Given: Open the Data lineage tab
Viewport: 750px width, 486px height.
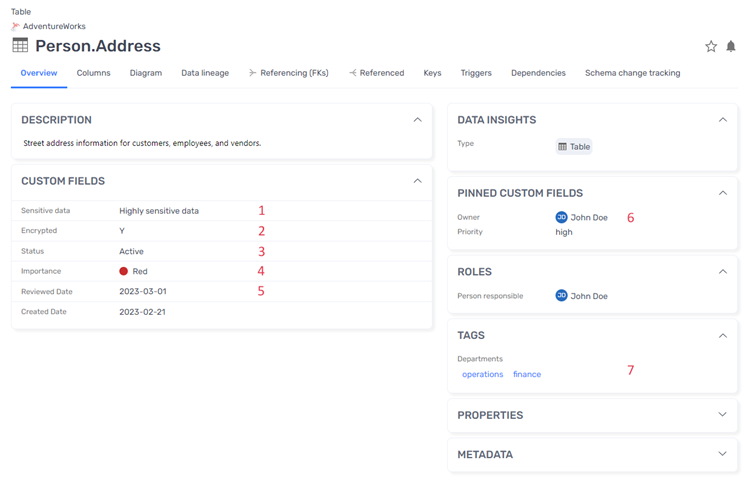Looking at the screenshot, I should 205,73.
